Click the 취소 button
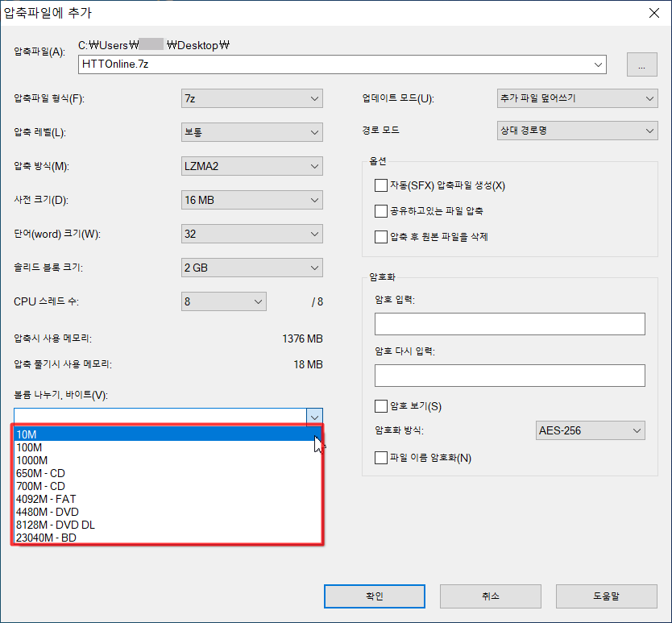Viewport: 672px width, 623px height. pyautogui.click(x=490, y=596)
